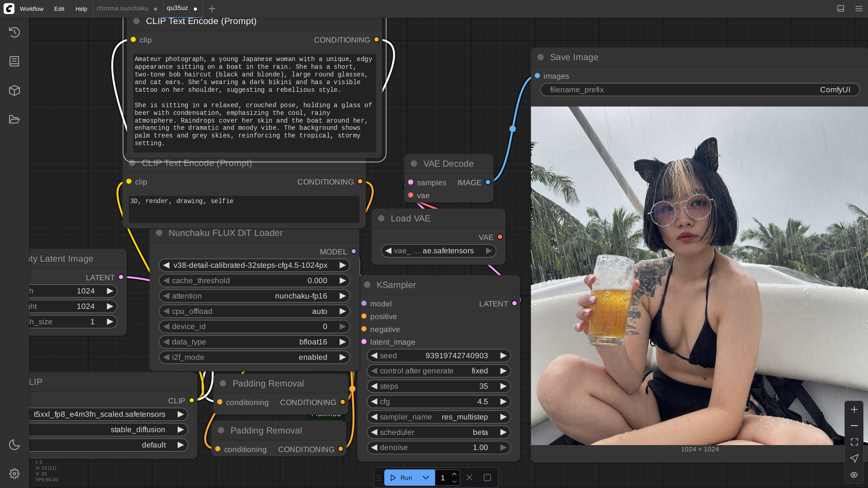Open the node library list icon
This screenshot has width=868, height=488.
(14, 61)
